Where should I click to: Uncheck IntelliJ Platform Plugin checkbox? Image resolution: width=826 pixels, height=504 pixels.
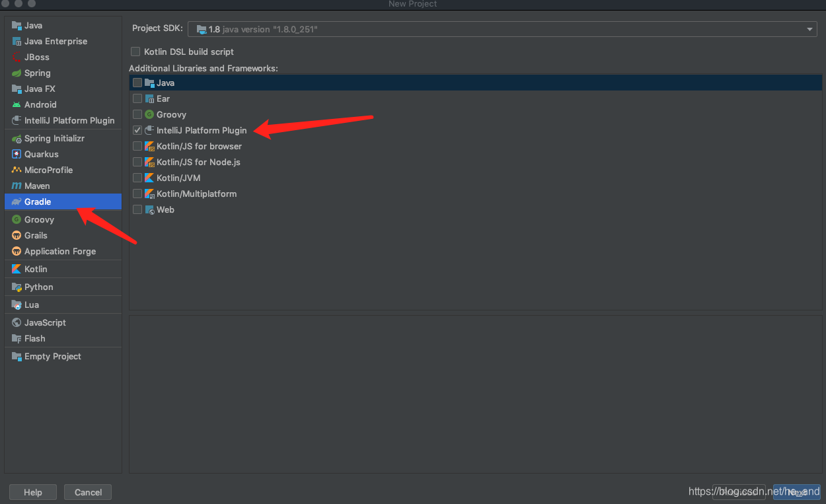point(137,130)
